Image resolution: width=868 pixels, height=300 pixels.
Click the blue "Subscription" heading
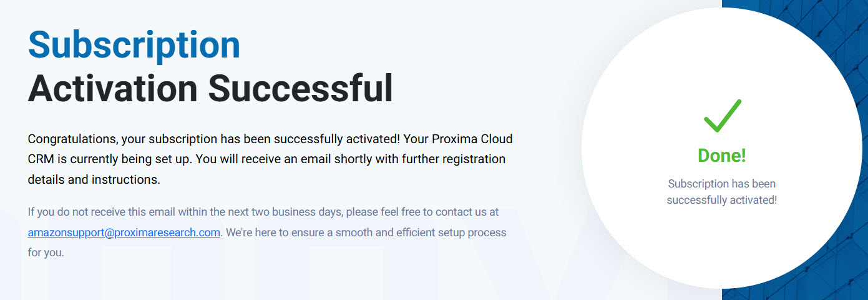point(134,44)
